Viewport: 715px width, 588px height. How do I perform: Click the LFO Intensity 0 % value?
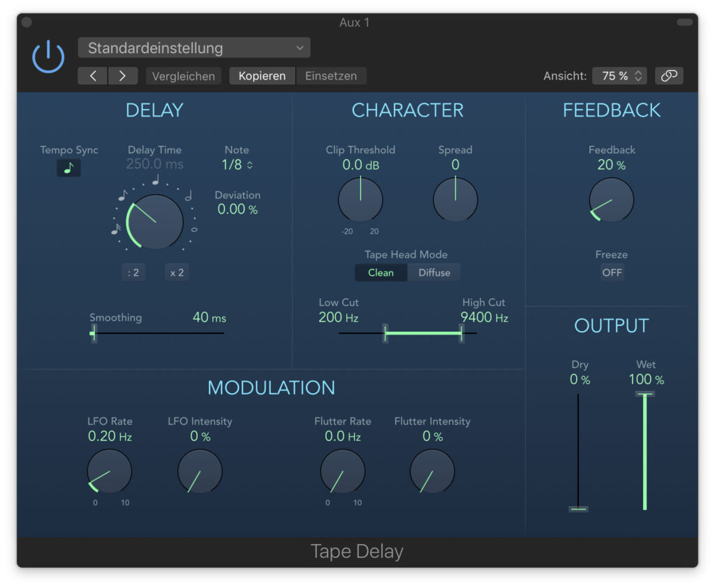coord(200,436)
